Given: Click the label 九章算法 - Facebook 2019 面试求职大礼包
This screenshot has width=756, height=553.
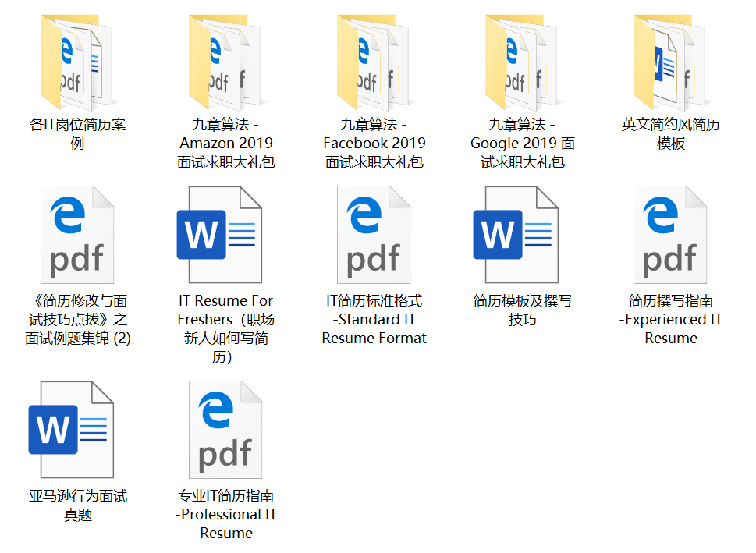Looking at the screenshot, I should pos(374,144).
